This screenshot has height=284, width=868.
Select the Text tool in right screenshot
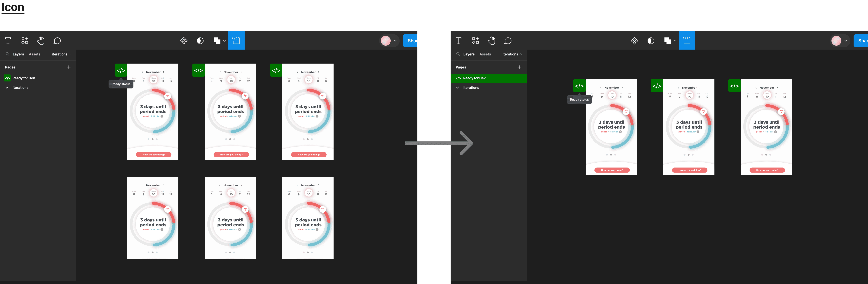click(x=459, y=41)
